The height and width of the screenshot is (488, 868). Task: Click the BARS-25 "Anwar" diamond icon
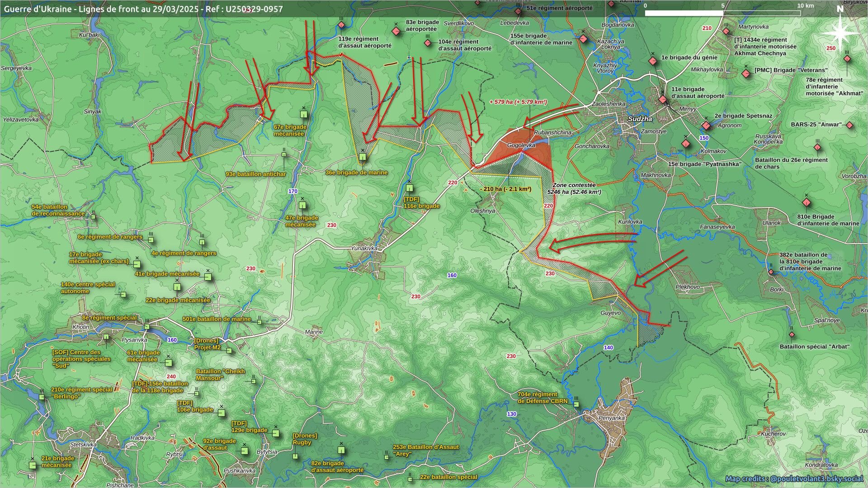coord(849,125)
